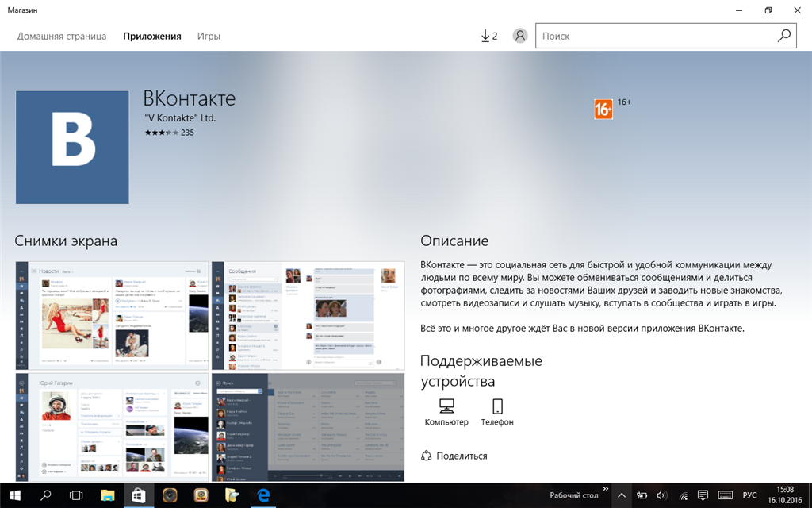Click the "V Kontakte" Ltd. publisher name

point(180,118)
